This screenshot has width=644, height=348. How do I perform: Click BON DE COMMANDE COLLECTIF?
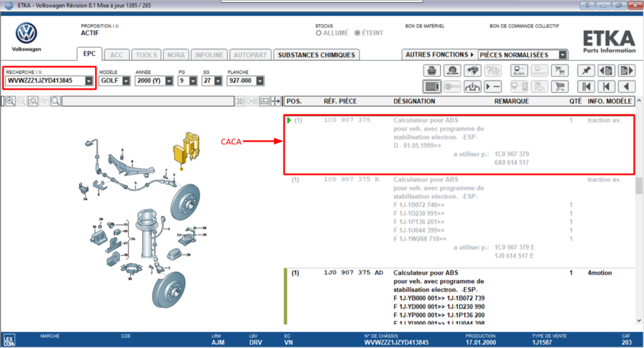coord(524,26)
